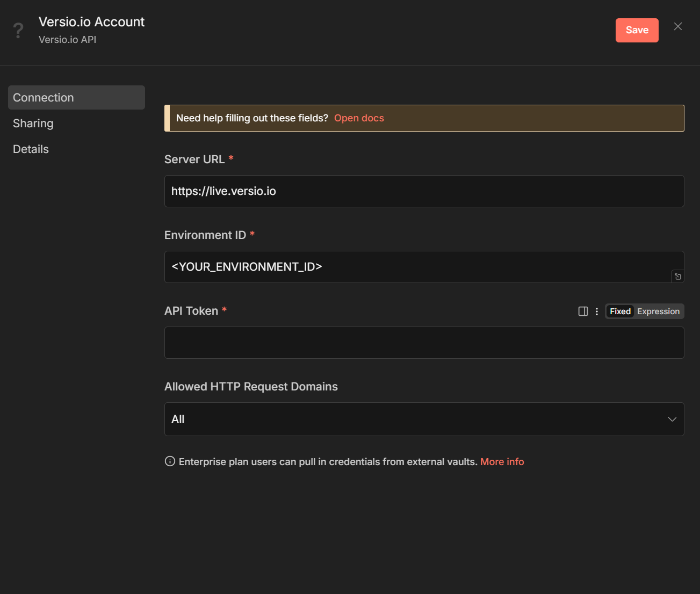
Task: Open the Allowed HTTP Request Domains dropdown
Action: (424, 419)
